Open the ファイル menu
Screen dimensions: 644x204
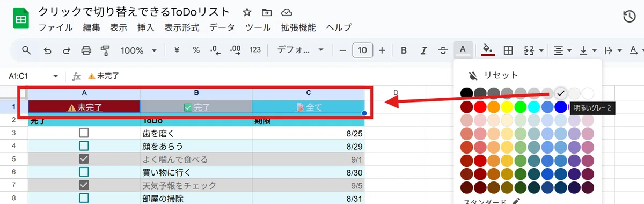click(x=56, y=27)
